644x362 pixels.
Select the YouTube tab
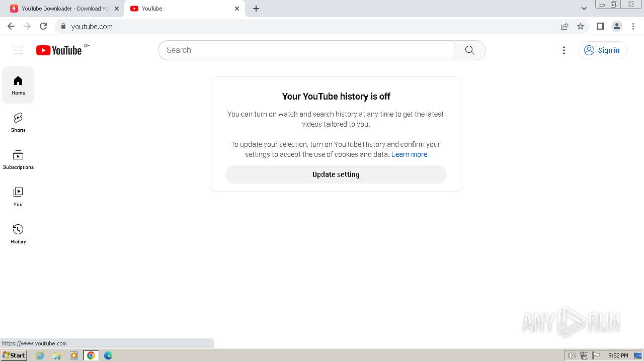pyautogui.click(x=184, y=9)
